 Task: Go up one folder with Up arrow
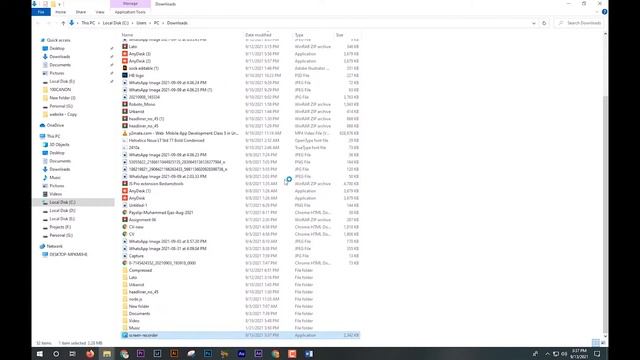(63, 23)
